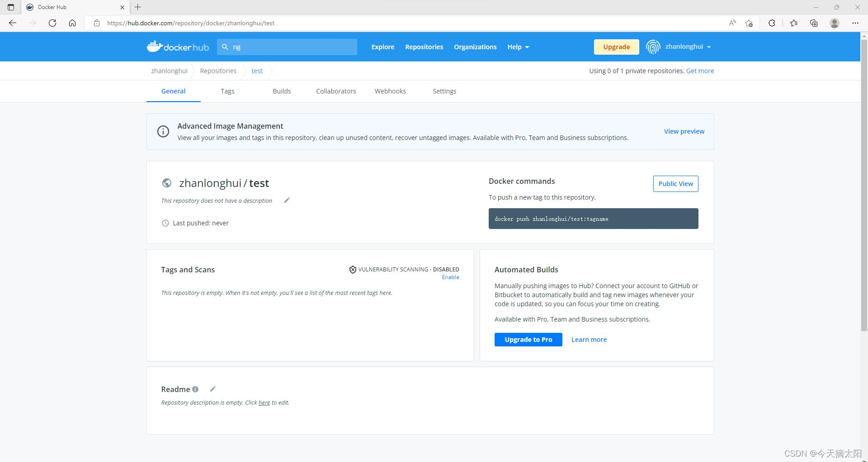
Task: Click the Docker Hub whale logo
Action: 178,47
